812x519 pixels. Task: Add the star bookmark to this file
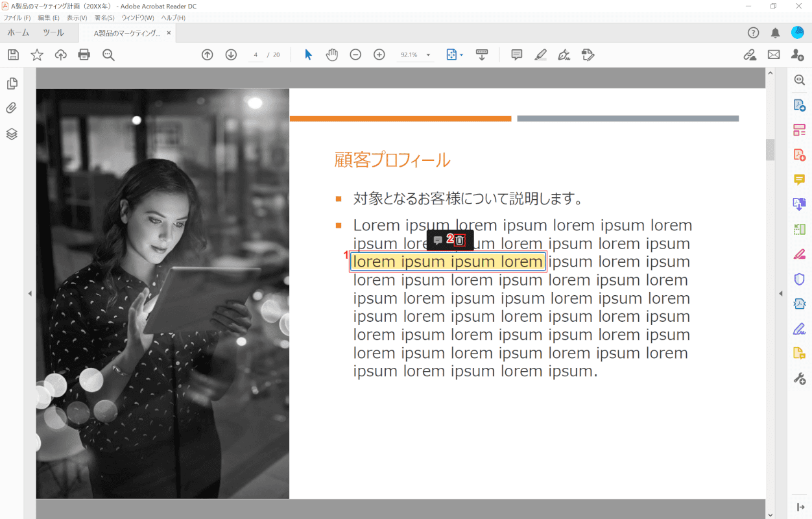37,55
